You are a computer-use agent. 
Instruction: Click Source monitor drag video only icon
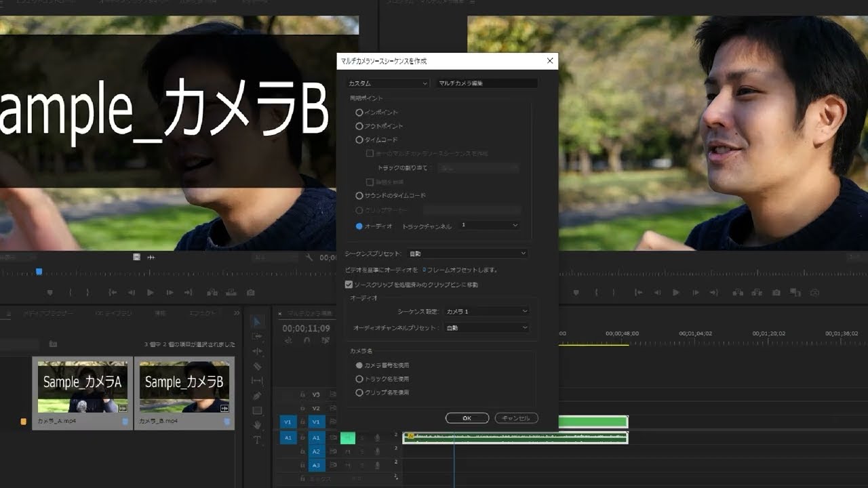tap(137, 258)
